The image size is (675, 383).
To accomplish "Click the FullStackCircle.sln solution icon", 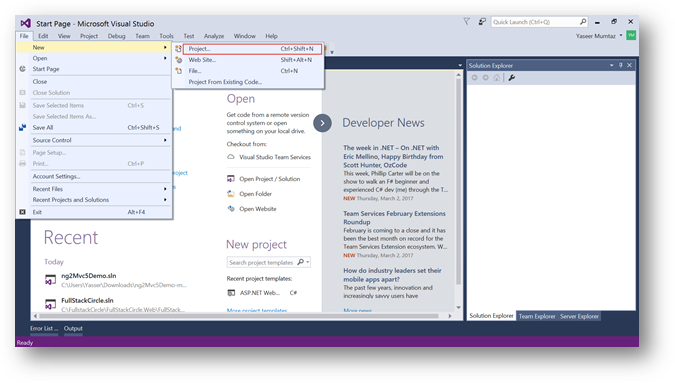I will point(50,304).
